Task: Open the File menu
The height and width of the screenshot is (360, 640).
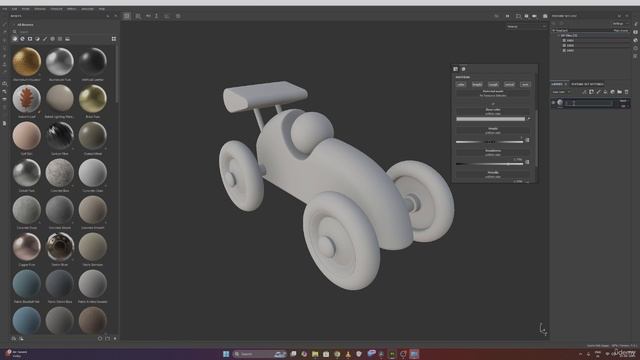Action: (4, 9)
